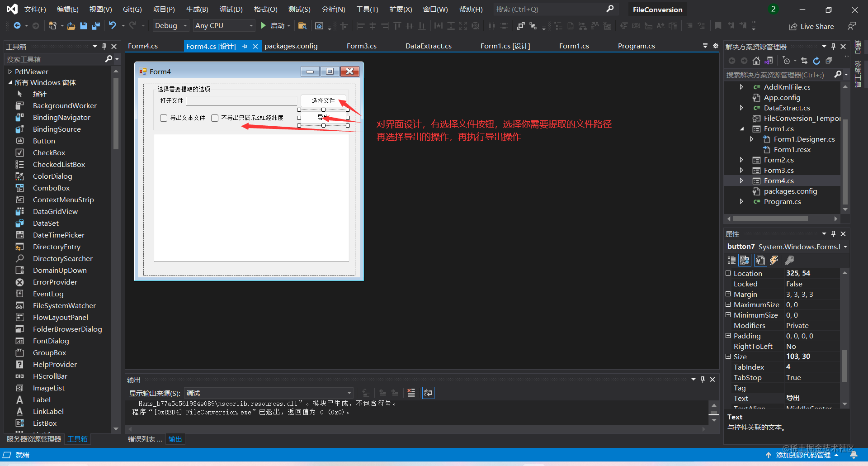Click the Live Share button
Image resolution: width=868 pixels, height=466 pixels.
811,26
